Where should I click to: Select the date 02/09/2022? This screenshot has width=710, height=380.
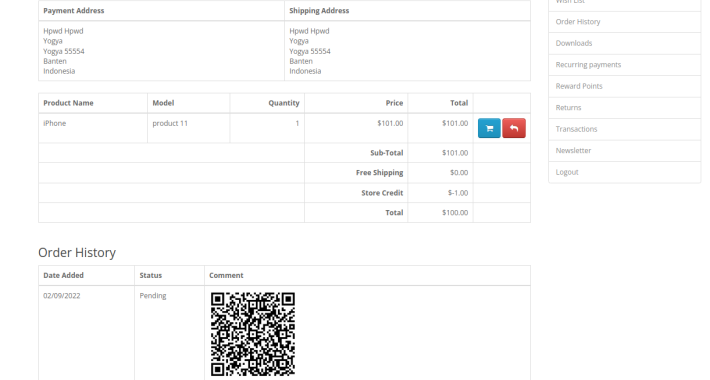62,296
